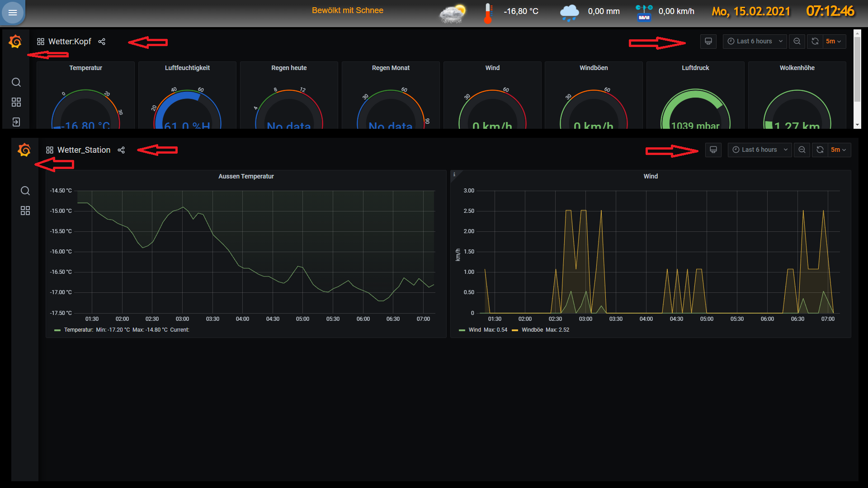Click sign-in icon in upper sidebar
Screen dimensions: 868x488
16,122
